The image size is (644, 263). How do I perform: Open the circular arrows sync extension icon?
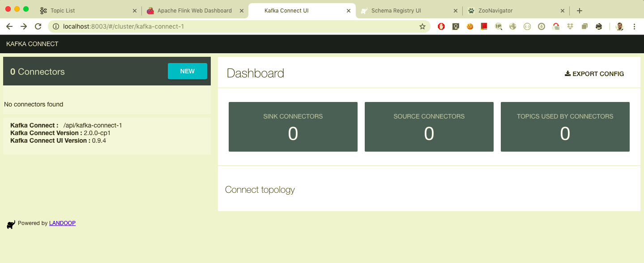point(599,26)
